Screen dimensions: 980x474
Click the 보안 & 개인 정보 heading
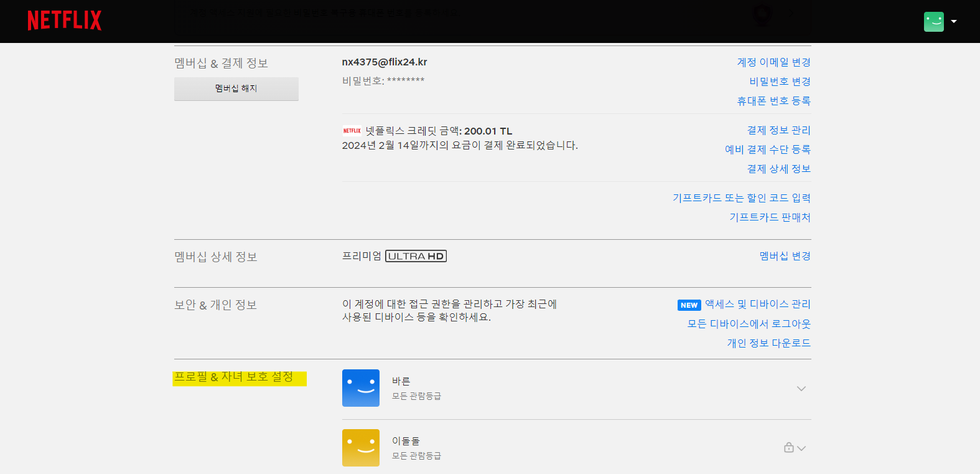tap(215, 305)
